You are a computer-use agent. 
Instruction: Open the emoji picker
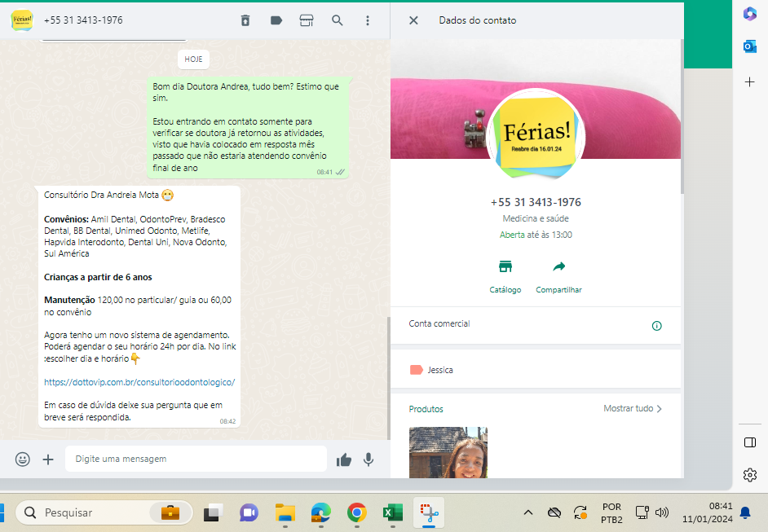pos(23,459)
